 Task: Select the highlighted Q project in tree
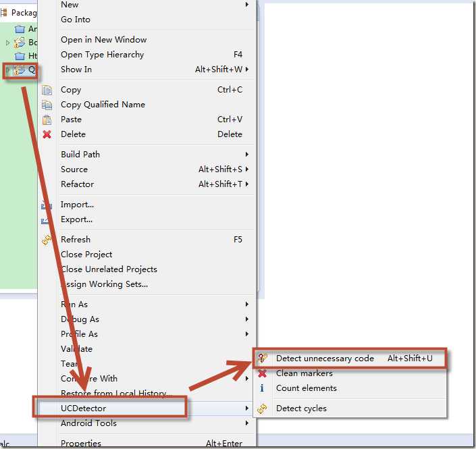(x=21, y=70)
